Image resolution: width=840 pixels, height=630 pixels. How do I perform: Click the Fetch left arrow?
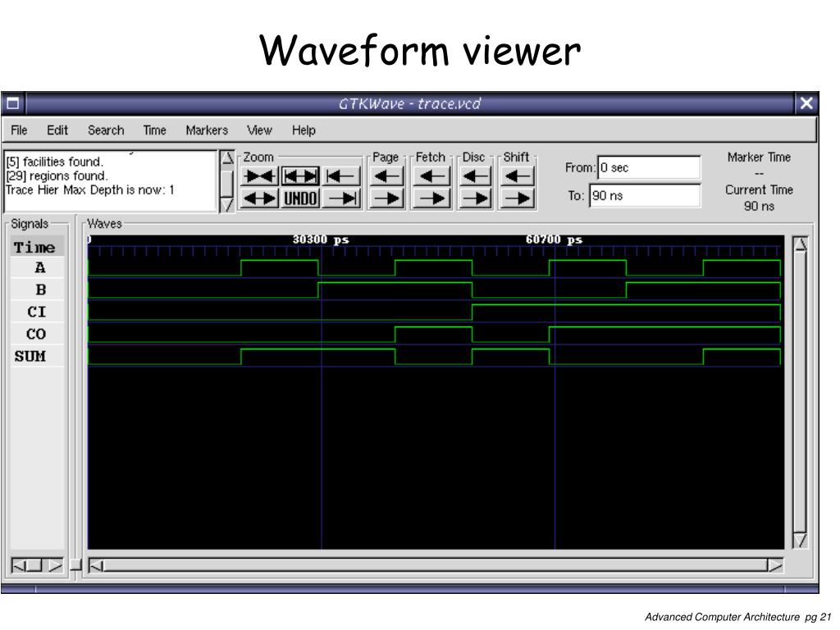point(431,176)
